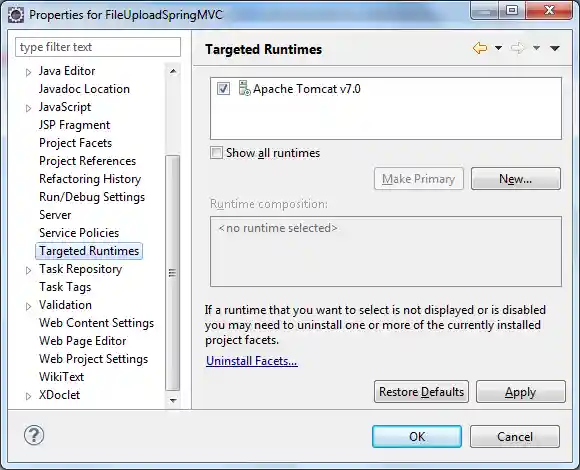Select the Server entry

coord(55,215)
